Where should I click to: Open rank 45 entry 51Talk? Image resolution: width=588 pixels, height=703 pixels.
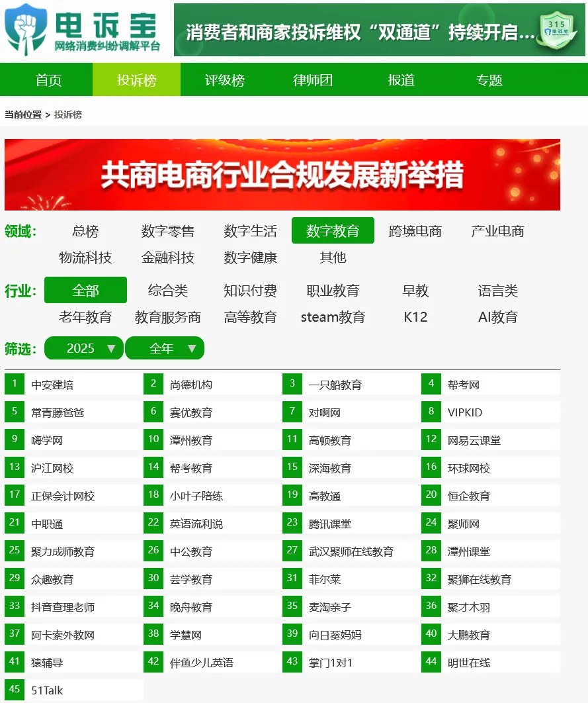click(x=74, y=690)
